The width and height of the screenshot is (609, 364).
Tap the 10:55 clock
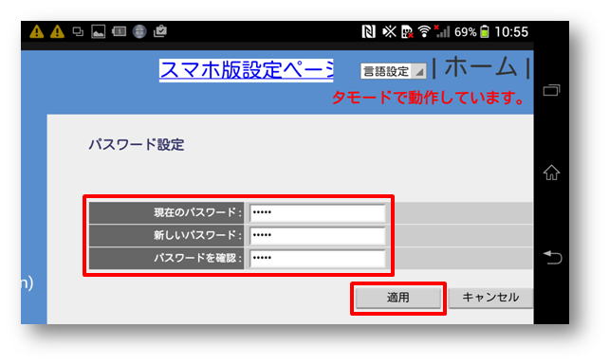click(x=511, y=32)
